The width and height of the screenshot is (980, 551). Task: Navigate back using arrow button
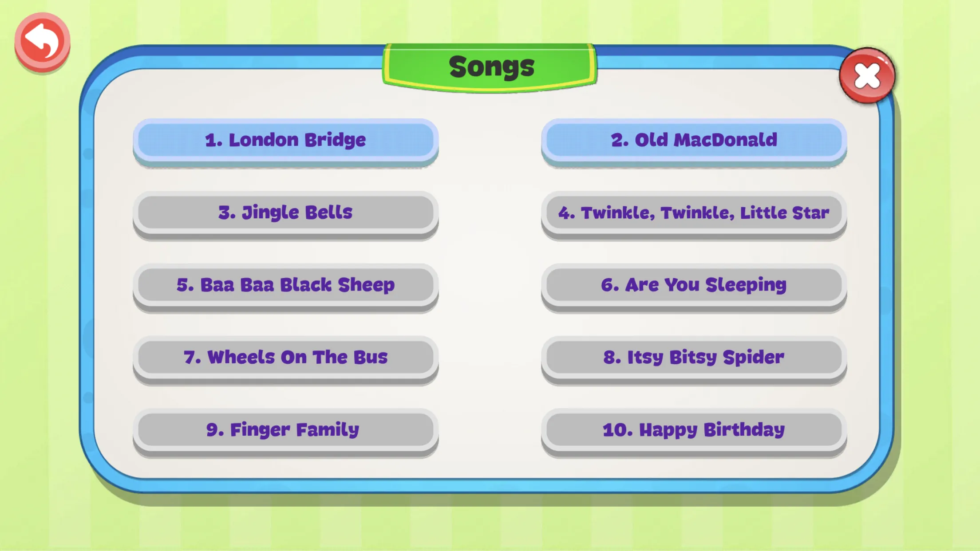(42, 42)
